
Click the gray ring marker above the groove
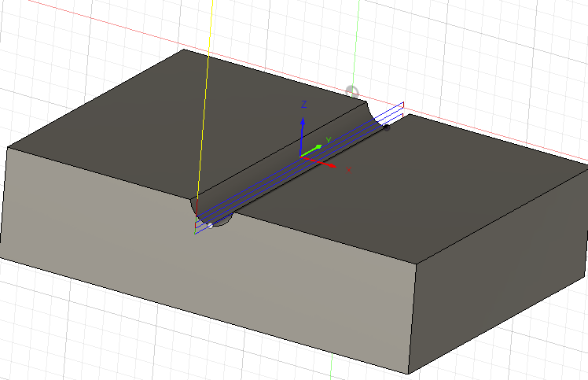tap(352, 91)
